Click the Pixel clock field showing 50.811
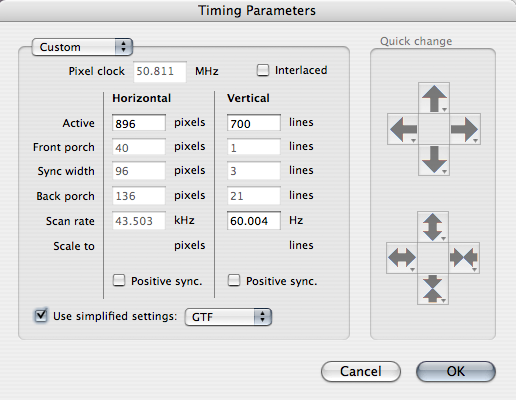Screen dimensions: 516x400 pos(160,71)
